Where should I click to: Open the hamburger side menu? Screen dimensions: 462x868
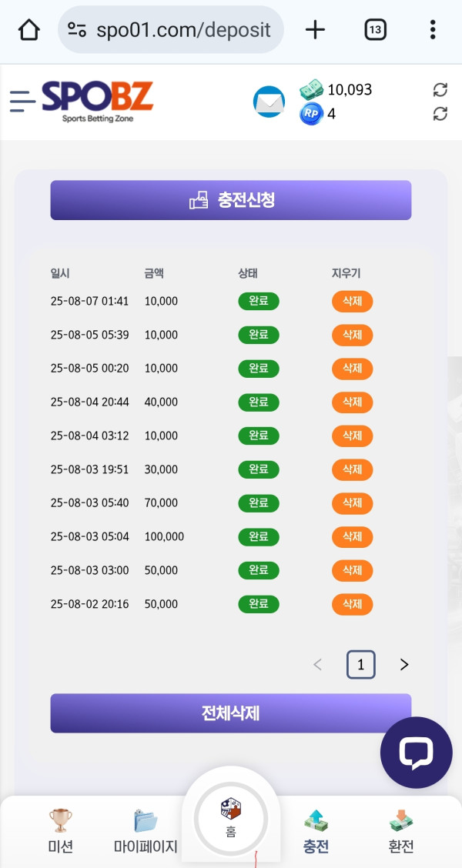click(22, 101)
